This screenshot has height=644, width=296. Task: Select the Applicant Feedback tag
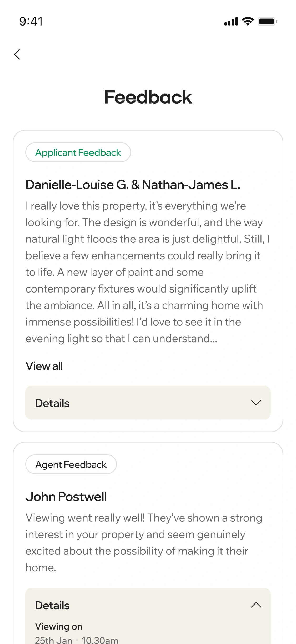pos(78,152)
